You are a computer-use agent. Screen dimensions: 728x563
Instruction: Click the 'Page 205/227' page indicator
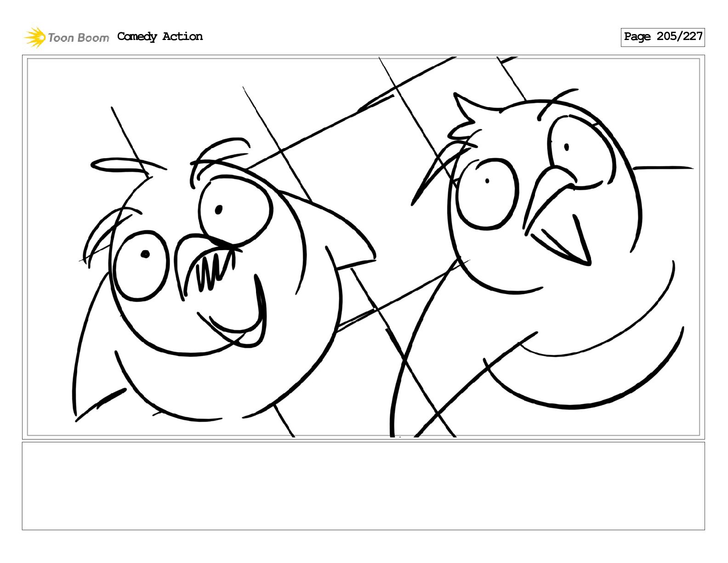point(663,37)
